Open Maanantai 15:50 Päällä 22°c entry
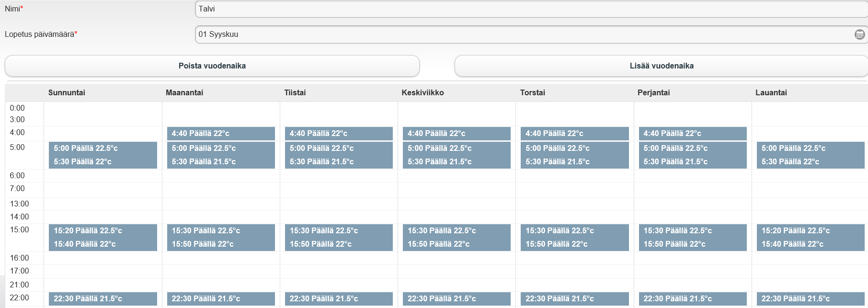 click(221, 244)
